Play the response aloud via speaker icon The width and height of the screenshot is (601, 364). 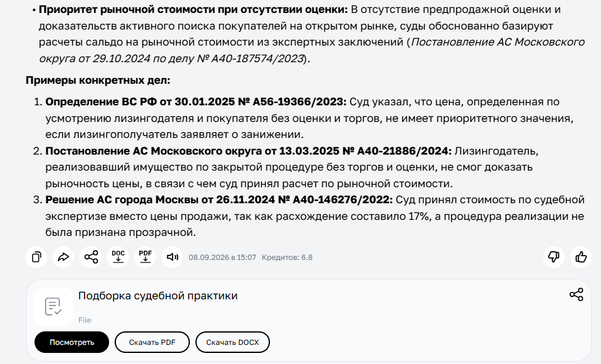point(173,257)
